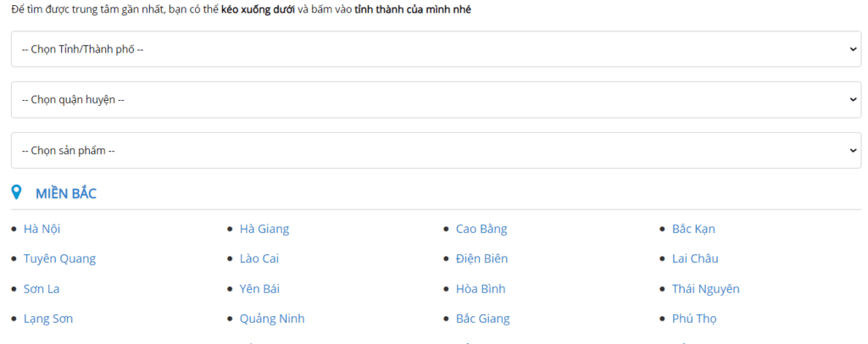Open the Hà Giang province link
This screenshot has width=868, height=344.
coord(264,229)
